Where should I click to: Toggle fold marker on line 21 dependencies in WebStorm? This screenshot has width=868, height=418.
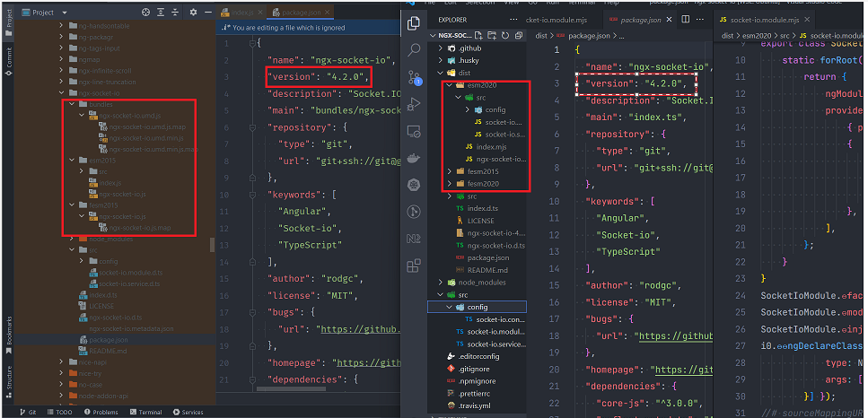[x=253, y=379]
